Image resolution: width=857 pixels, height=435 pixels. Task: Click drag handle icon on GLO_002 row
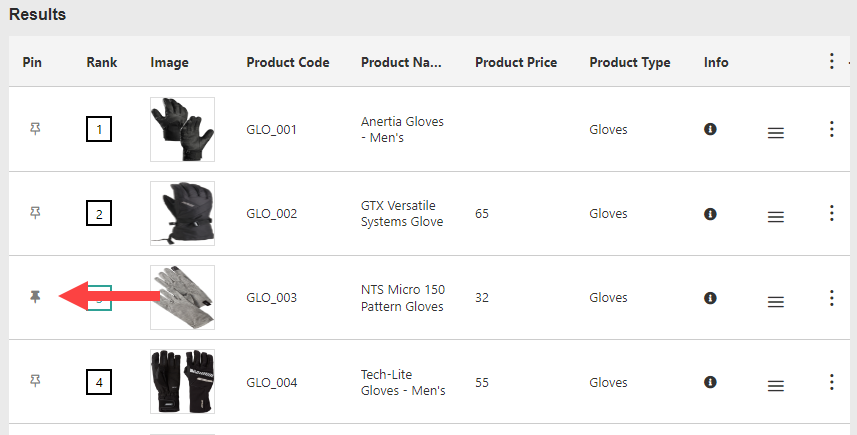point(776,217)
